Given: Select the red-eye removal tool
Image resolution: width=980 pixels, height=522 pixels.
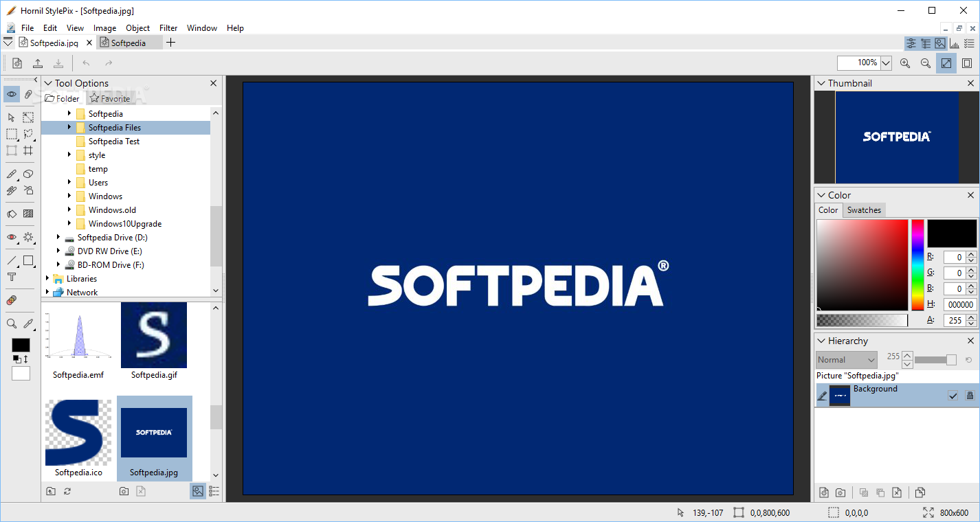Looking at the screenshot, I should coord(12,237).
